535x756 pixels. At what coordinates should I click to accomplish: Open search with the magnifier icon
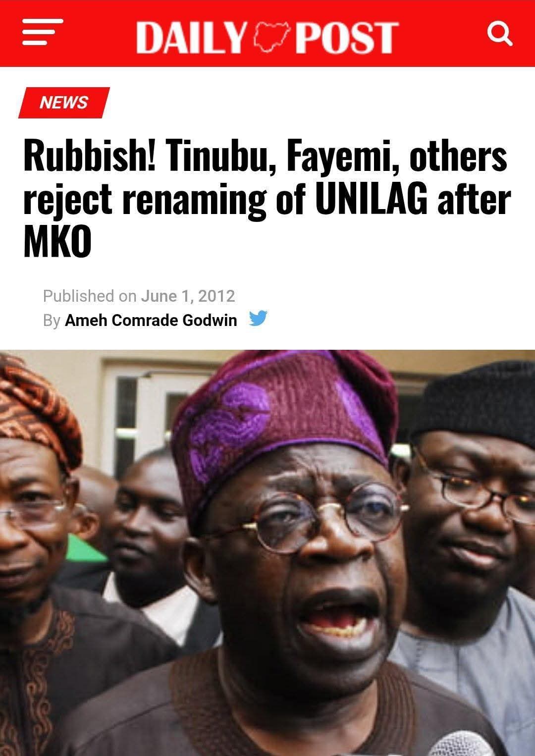tap(499, 34)
